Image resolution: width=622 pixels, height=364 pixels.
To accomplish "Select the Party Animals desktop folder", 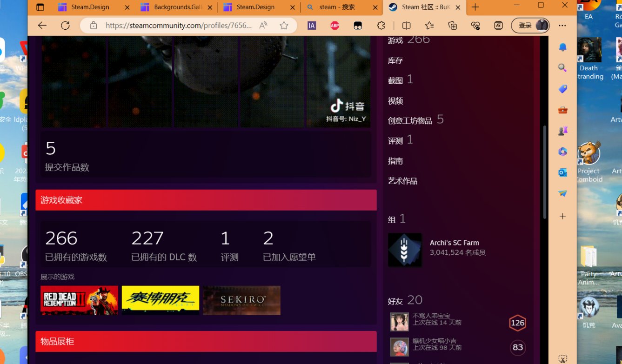I will point(589,265).
